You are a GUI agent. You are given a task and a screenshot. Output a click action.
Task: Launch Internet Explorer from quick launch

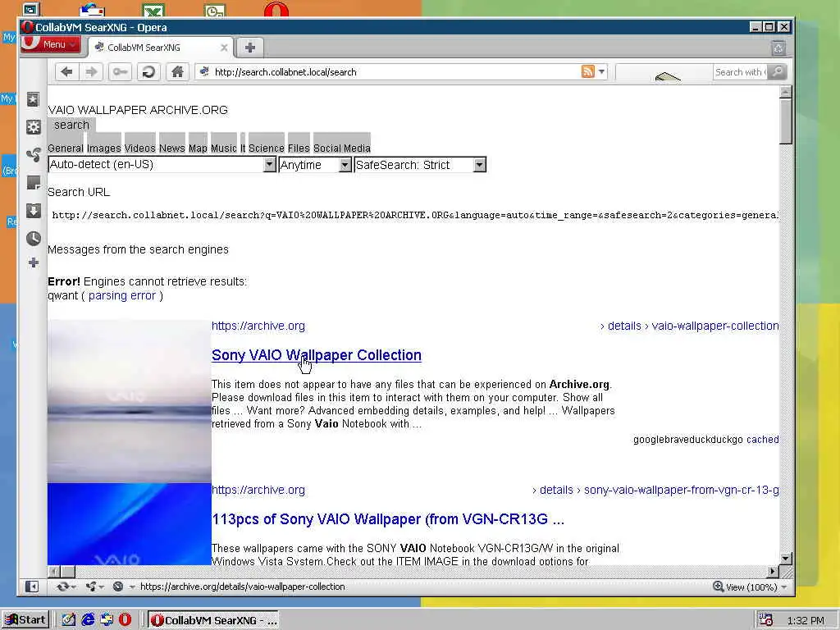click(x=87, y=620)
